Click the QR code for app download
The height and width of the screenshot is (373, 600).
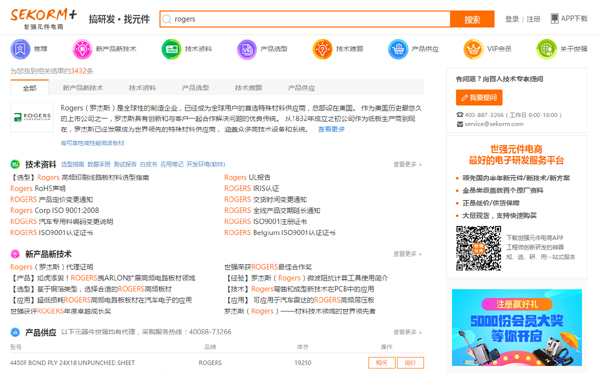[478, 248]
